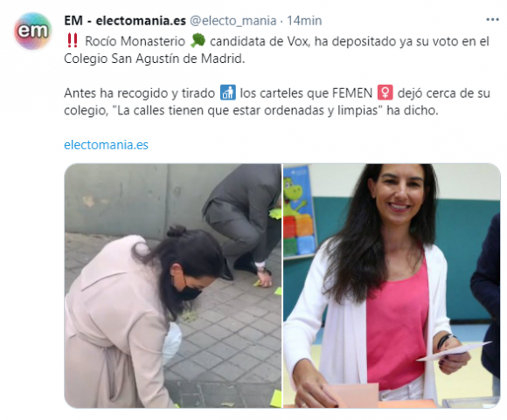
Task: Open the right photo of the woman voting
Action: (392, 286)
